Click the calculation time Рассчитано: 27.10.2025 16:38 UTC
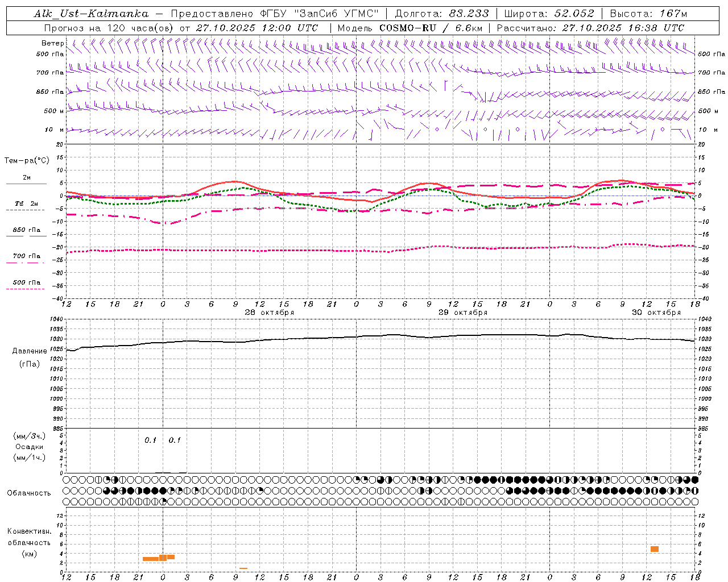The height and width of the screenshot is (582, 728). [x=591, y=28]
